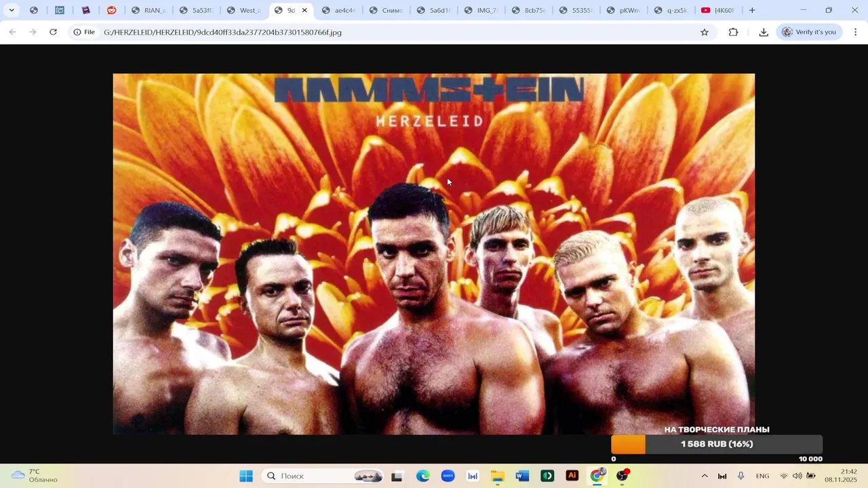Open the third pinned purple tab
This screenshot has width=868, height=488.
[85, 10]
